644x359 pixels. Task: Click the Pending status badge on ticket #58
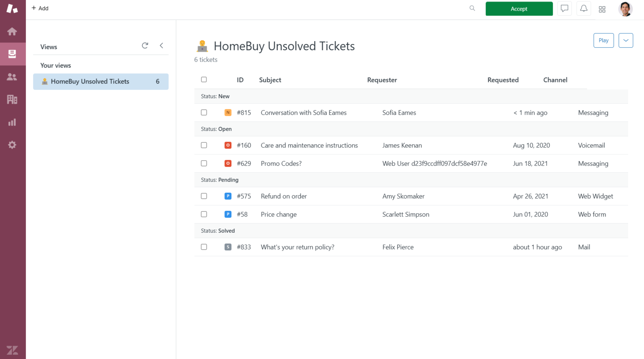[228, 214]
